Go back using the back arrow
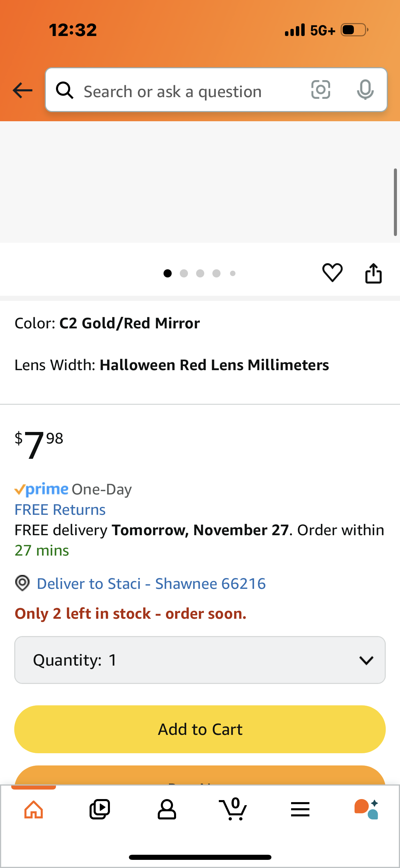Image resolution: width=400 pixels, height=868 pixels. point(21,90)
